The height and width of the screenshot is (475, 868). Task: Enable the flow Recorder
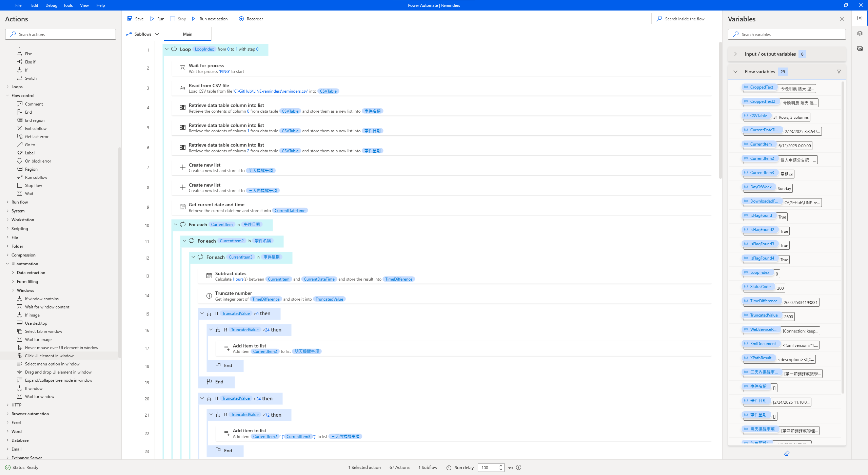click(241, 19)
